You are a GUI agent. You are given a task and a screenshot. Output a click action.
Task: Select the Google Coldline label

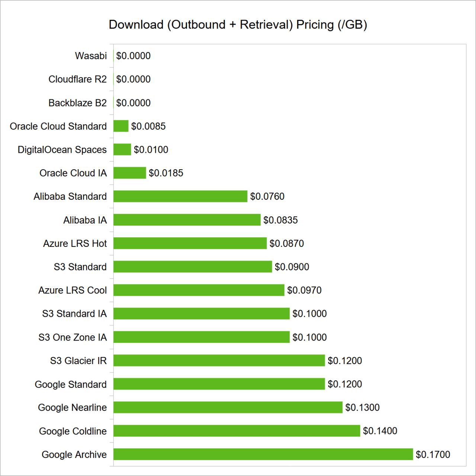73,431
